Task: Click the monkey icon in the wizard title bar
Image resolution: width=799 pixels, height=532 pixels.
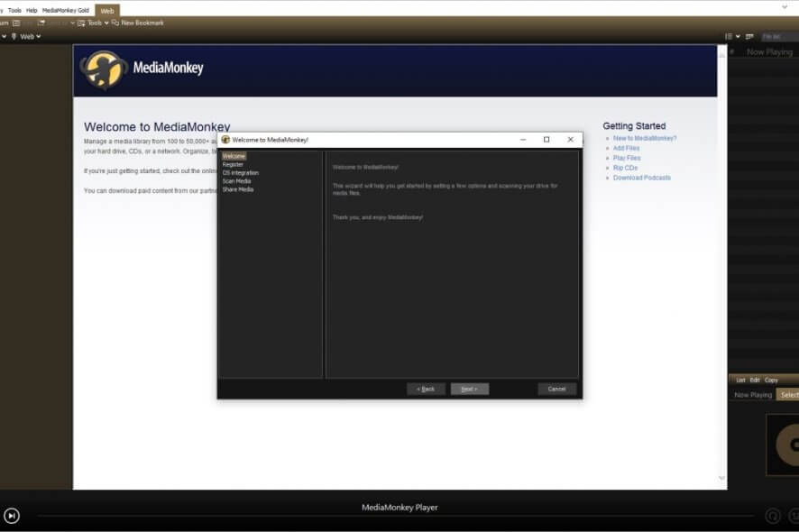Action: tap(225, 140)
